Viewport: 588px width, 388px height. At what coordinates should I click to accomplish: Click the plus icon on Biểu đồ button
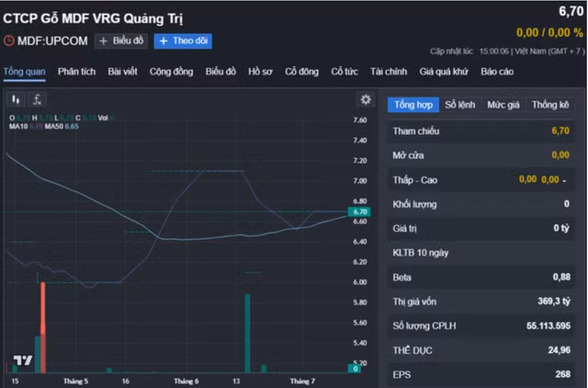[x=104, y=40]
